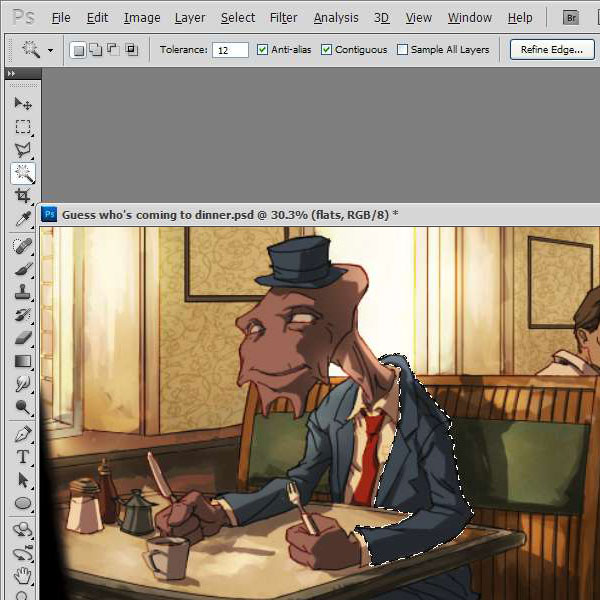The height and width of the screenshot is (600, 600).
Task: Enable Sample All Layers checkbox
Action: (x=402, y=49)
